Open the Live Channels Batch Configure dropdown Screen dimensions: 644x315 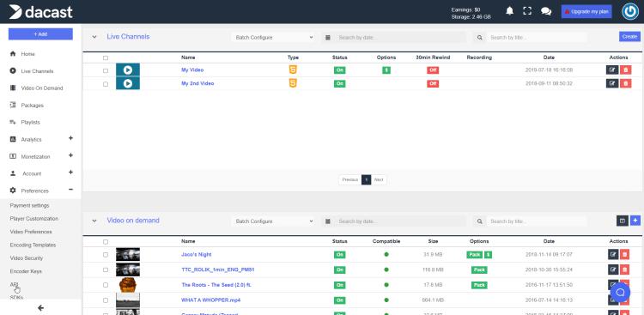(x=273, y=38)
